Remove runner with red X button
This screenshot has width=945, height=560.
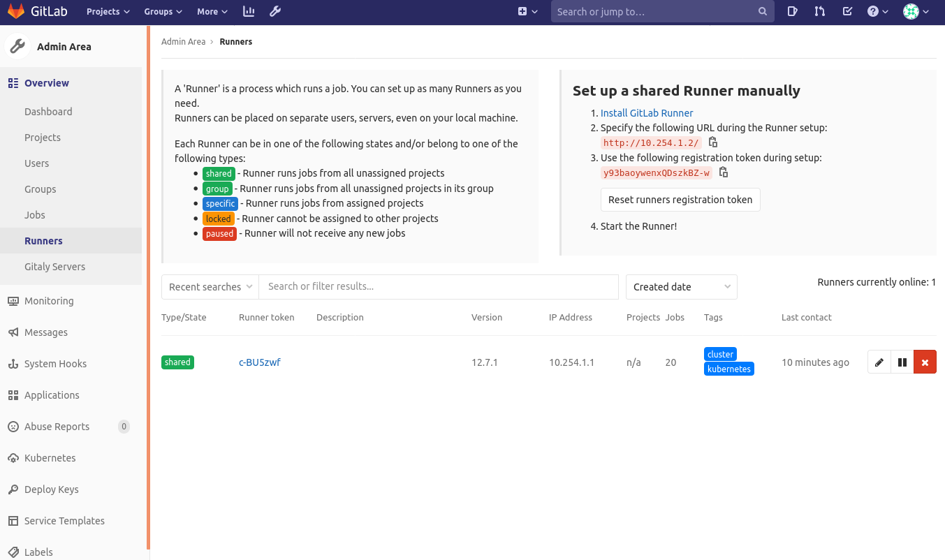(925, 362)
